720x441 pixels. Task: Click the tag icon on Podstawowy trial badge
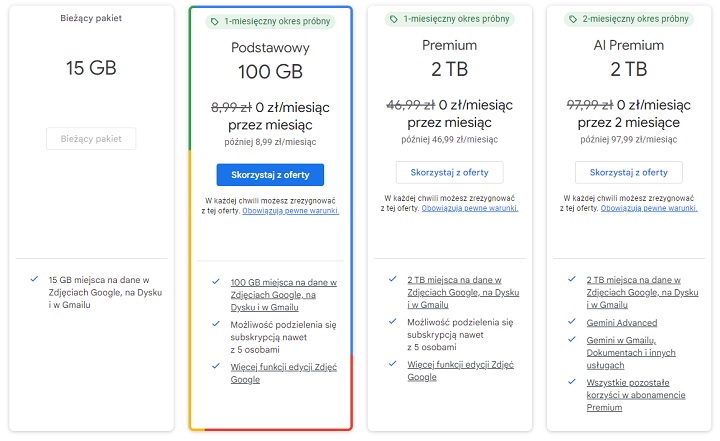(215, 21)
